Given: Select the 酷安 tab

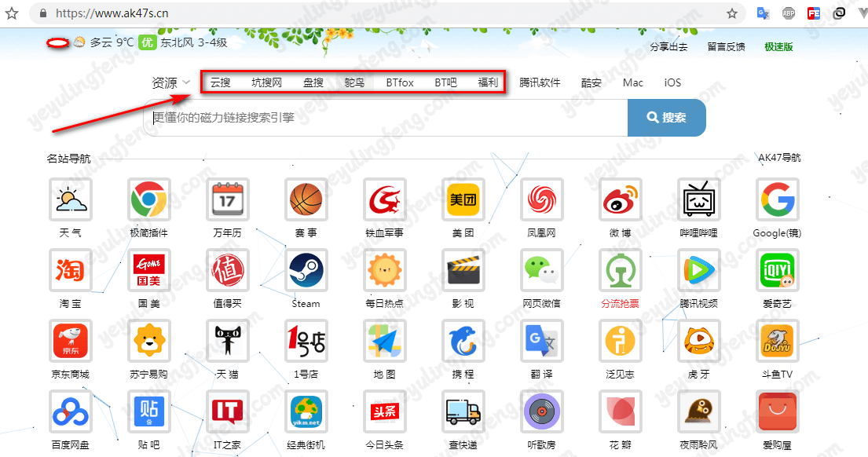Looking at the screenshot, I should [x=591, y=82].
